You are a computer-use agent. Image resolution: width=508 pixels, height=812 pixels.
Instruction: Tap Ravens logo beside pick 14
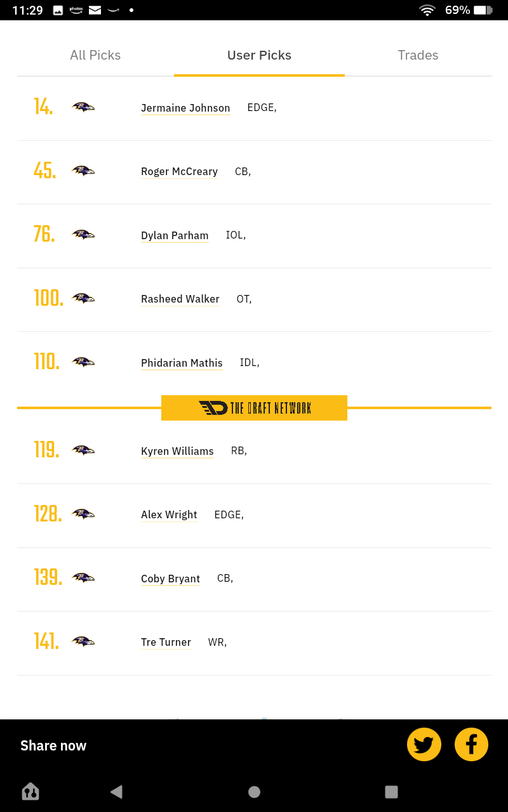click(x=83, y=107)
